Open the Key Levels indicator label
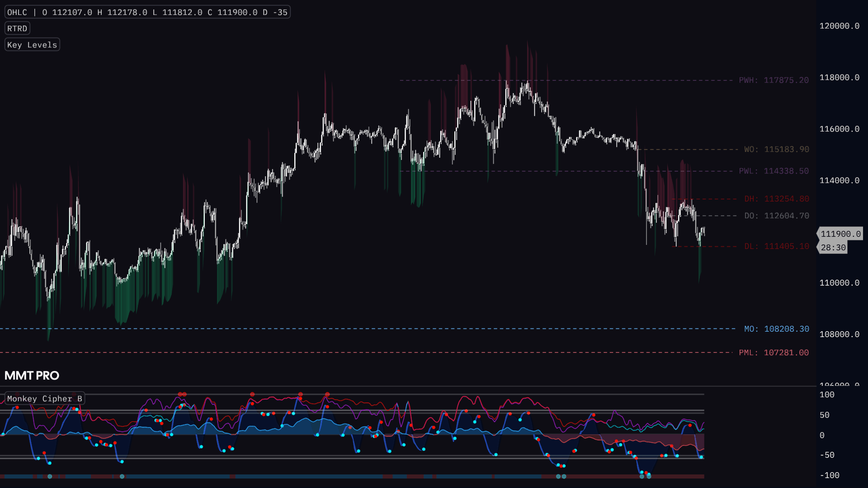 (x=32, y=45)
